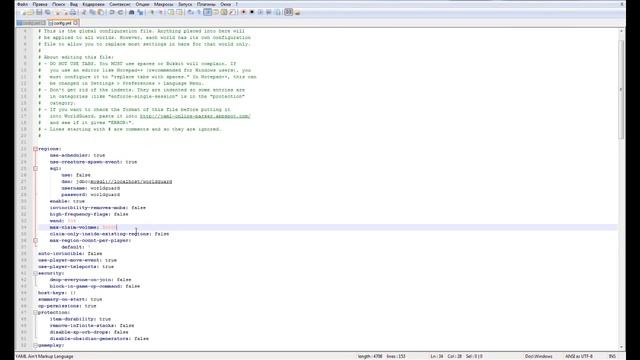Switch to the tab before config.yml
The image size is (640, 360).
click(31, 23)
